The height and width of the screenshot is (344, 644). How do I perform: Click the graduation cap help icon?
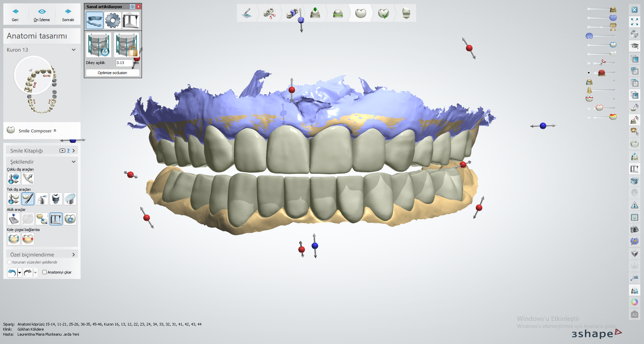click(634, 46)
